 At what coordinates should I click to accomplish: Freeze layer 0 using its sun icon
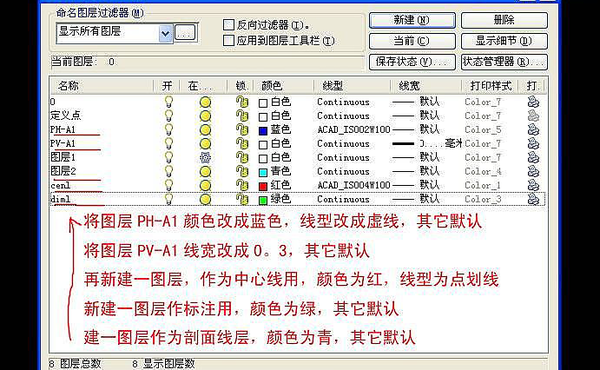click(205, 102)
